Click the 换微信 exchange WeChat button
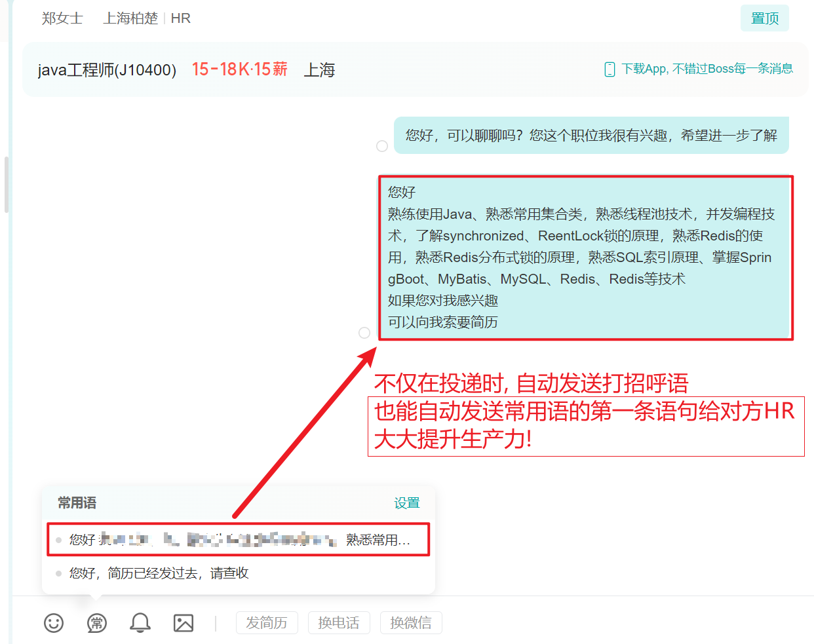 [x=411, y=622]
